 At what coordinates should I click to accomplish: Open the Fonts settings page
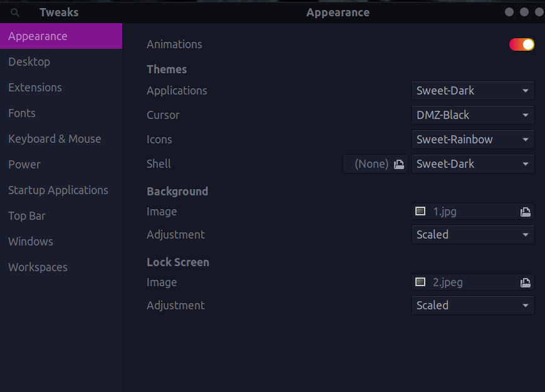pos(22,113)
